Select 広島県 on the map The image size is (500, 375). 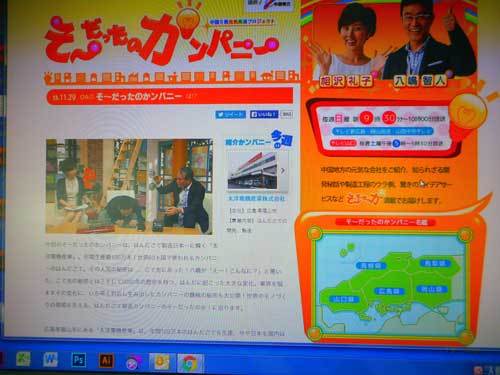(x=389, y=291)
